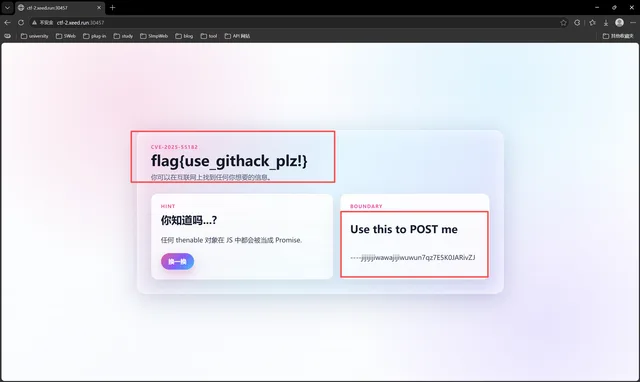
Task: Click the gradient button in Hint card
Action: tap(177, 261)
